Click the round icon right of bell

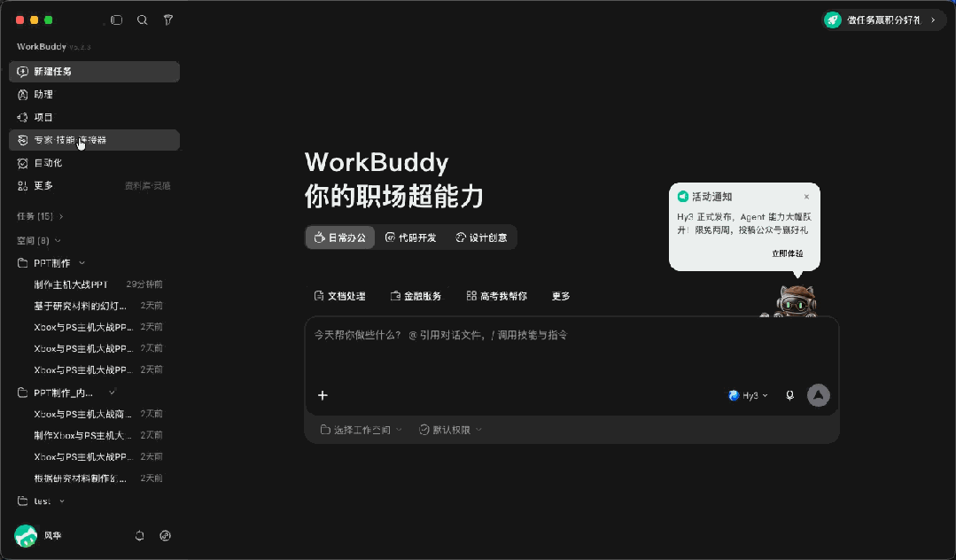point(165,535)
